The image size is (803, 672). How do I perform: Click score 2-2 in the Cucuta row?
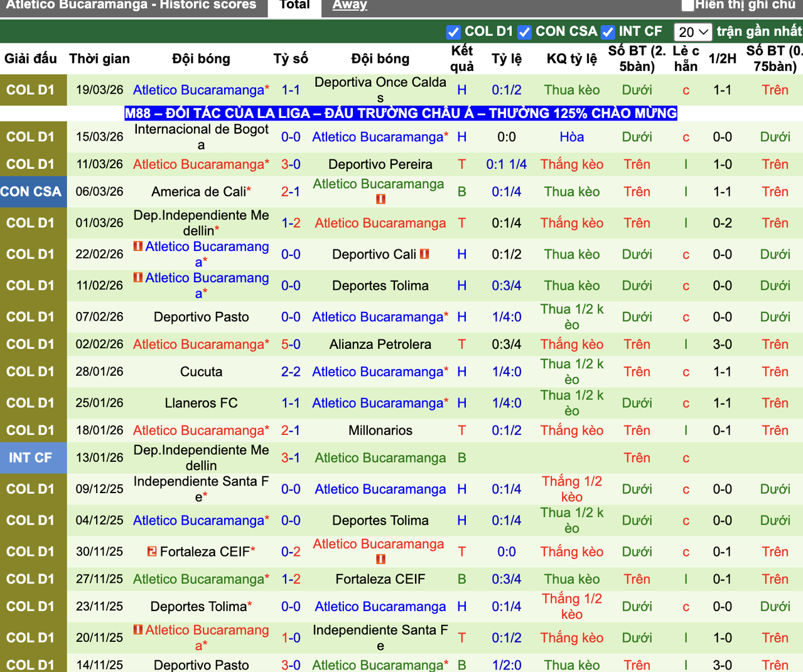(x=291, y=371)
